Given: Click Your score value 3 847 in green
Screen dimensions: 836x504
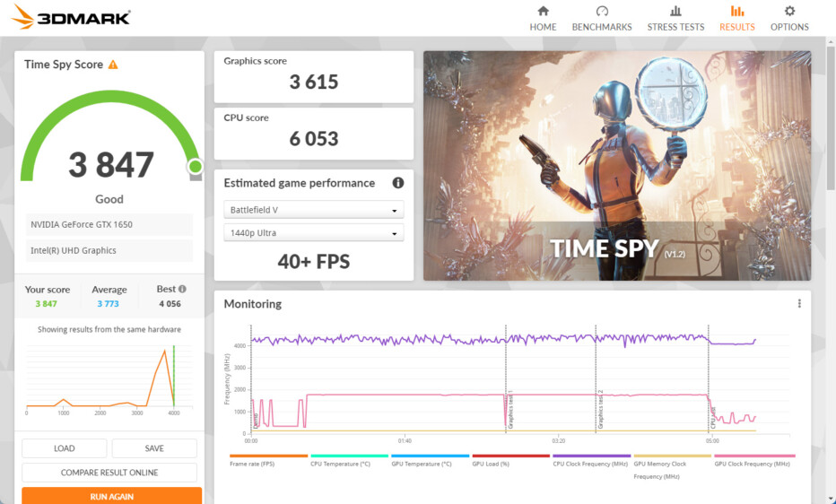Looking at the screenshot, I should click(x=46, y=304).
